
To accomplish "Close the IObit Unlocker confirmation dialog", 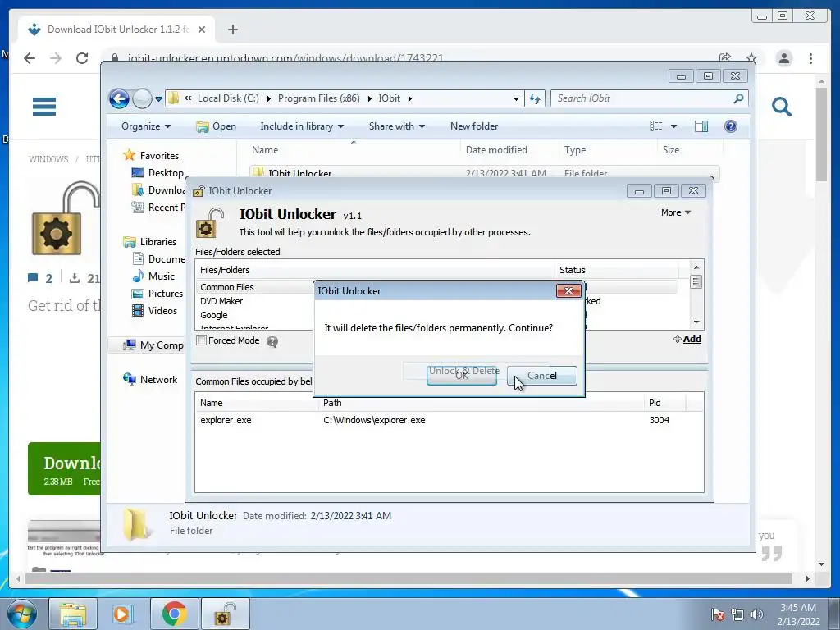I will click(x=568, y=291).
